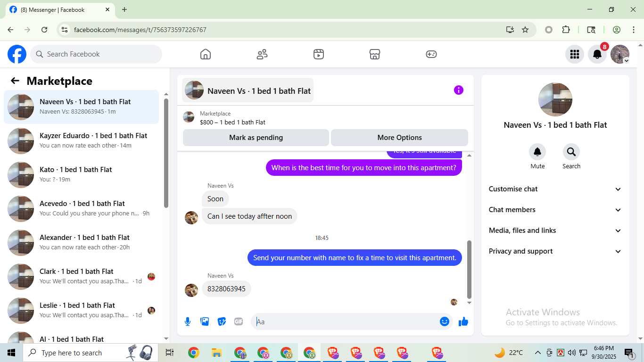
Task: Open the Facebook menu grid icon
Action: coord(575,54)
